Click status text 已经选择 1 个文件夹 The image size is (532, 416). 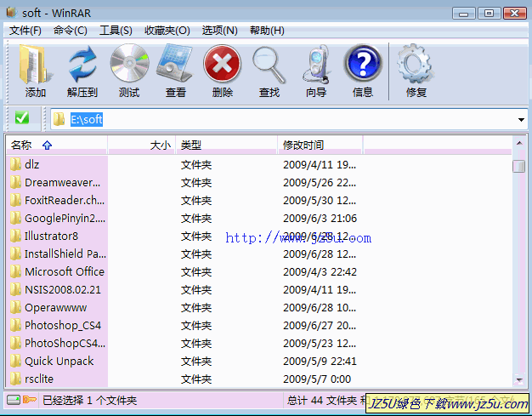(x=89, y=400)
